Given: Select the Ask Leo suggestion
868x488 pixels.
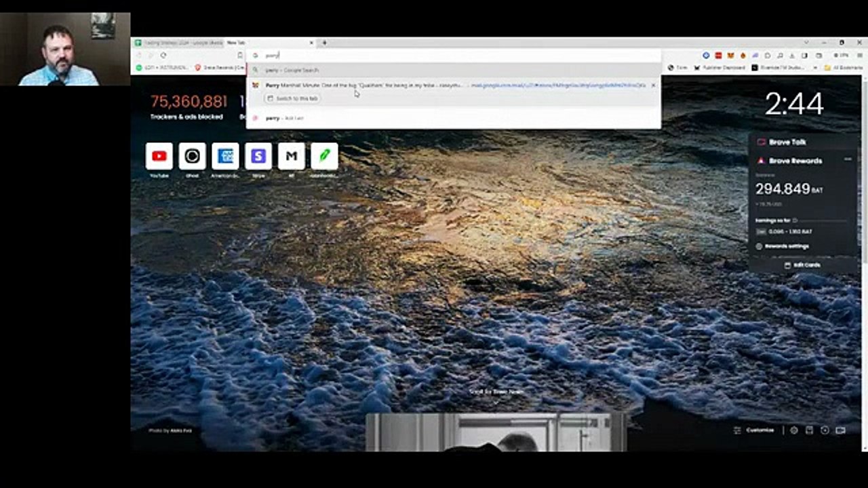Looking at the screenshot, I should click(454, 118).
